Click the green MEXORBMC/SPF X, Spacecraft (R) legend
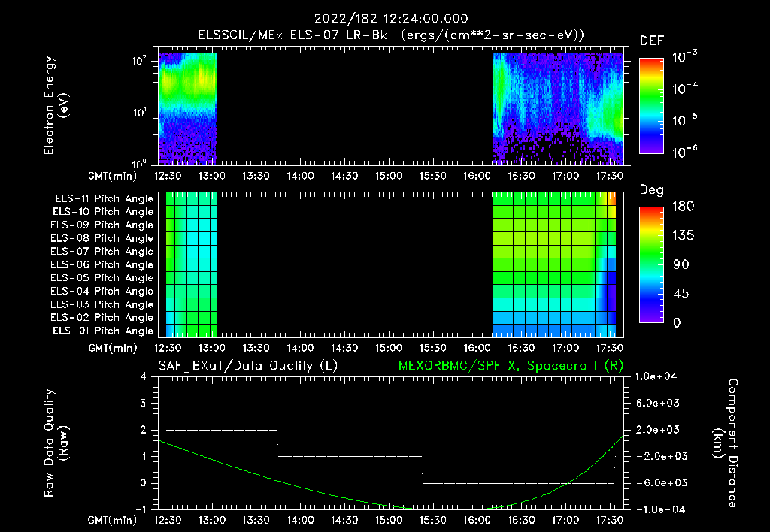Image resolution: width=770 pixels, height=532 pixels. [511, 366]
